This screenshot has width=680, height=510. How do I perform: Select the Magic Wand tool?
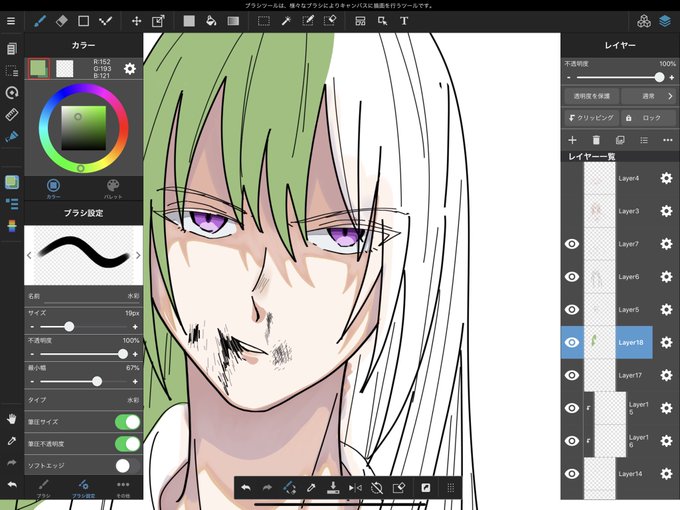click(286, 21)
